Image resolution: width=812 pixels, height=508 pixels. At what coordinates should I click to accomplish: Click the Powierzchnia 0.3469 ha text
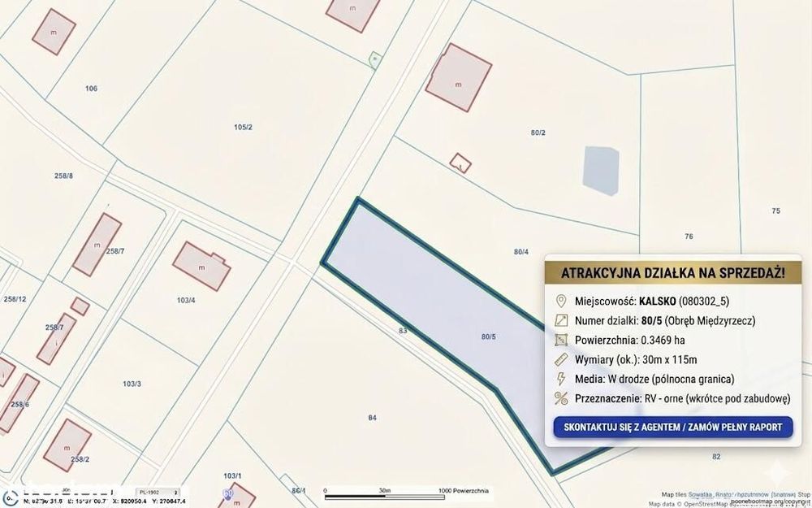630,340
